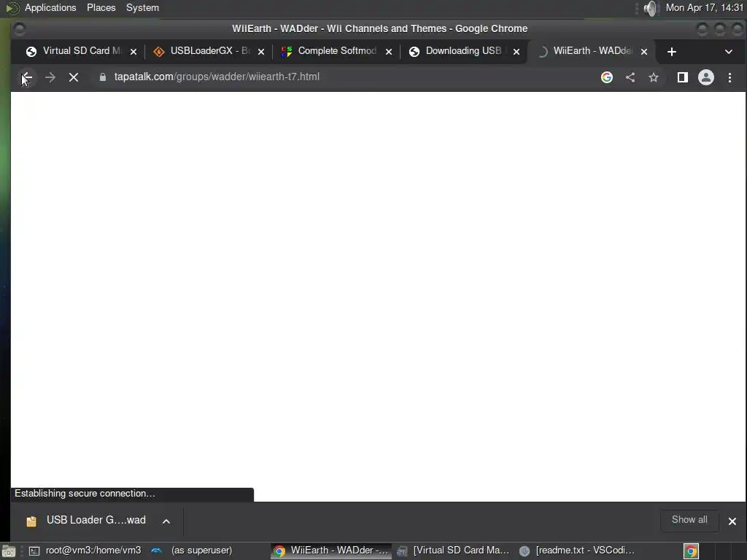
Task: Switch to root@vm3 terminal in taskbar
Action: tap(85, 551)
